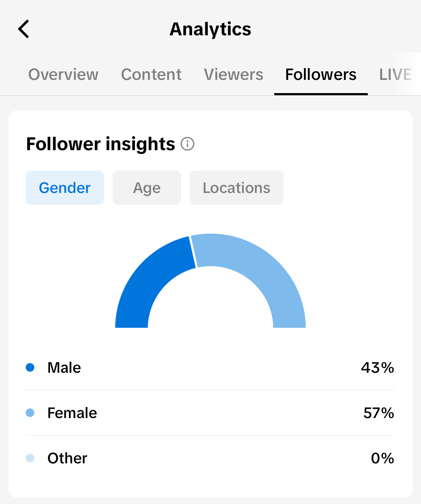
Task: Switch to the Viewers tab
Action: (233, 75)
